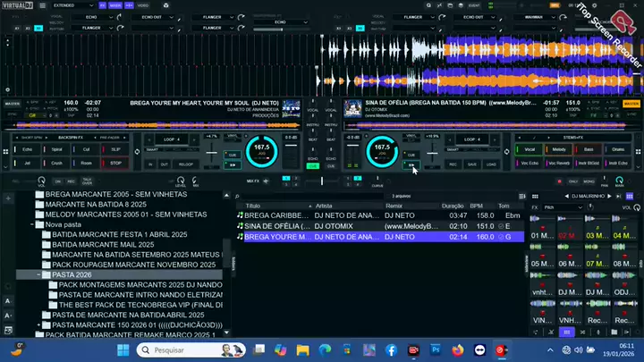
Task: Adjust the left deck pitch slider
Action: (212, 153)
